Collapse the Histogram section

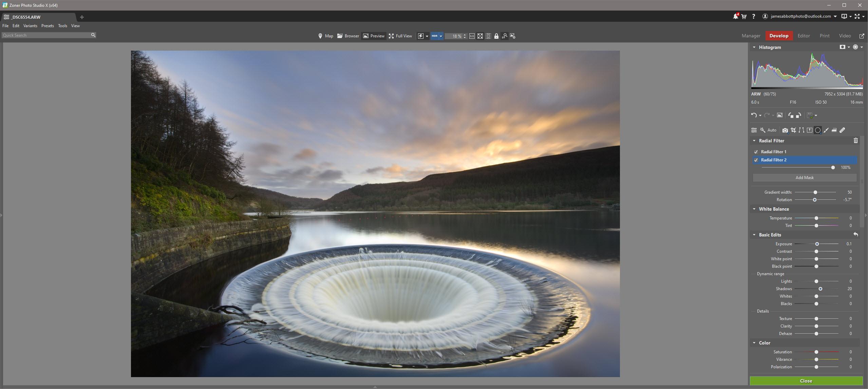(754, 47)
